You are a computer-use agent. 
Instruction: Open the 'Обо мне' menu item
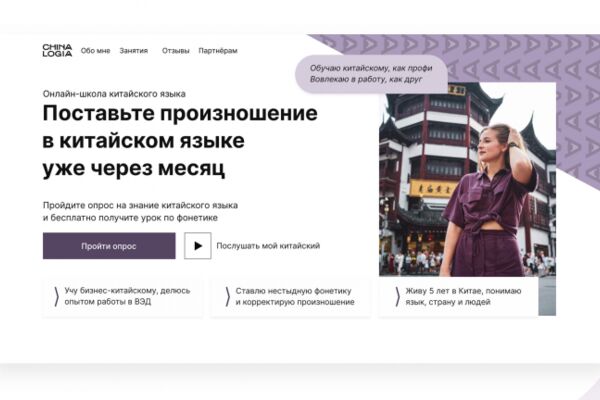(95, 51)
